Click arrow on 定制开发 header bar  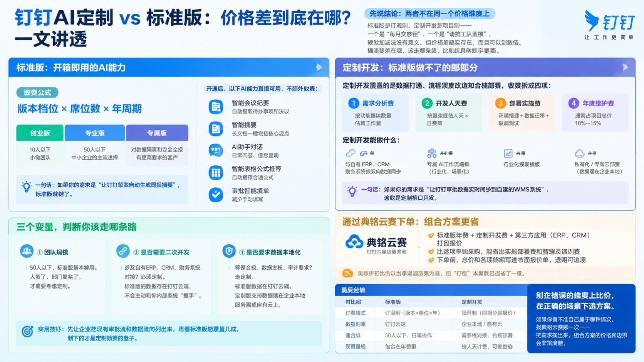pyautogui.click(x=625, y=67)
